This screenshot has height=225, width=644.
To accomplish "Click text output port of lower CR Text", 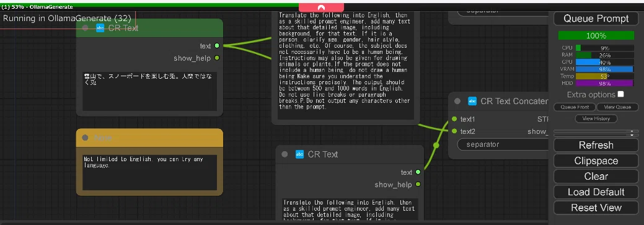I will pos(418,172).
